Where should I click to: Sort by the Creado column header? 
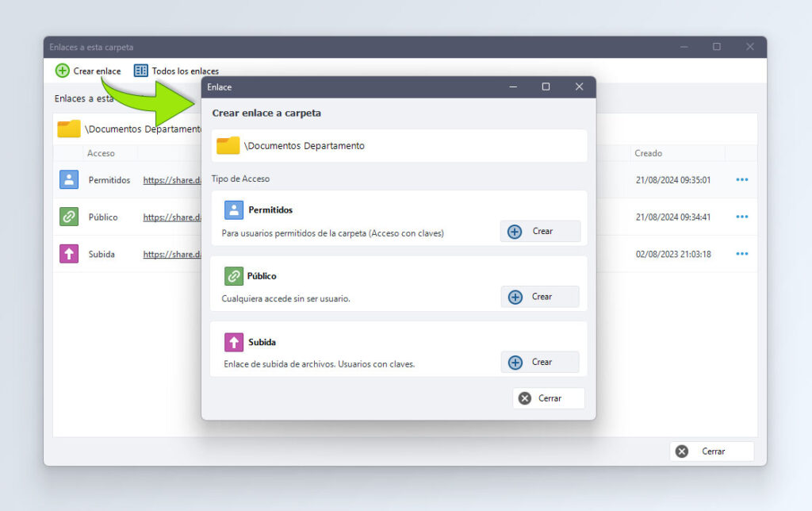click(648, 153)
